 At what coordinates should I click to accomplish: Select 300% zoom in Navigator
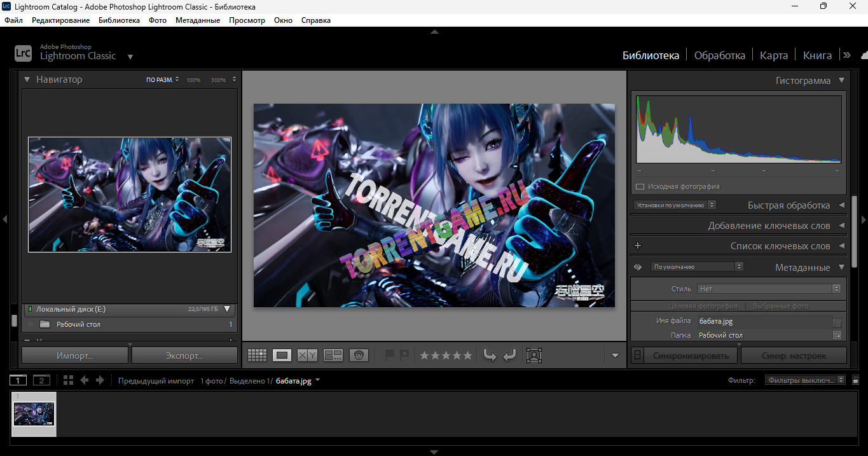(x=218, y=80)
